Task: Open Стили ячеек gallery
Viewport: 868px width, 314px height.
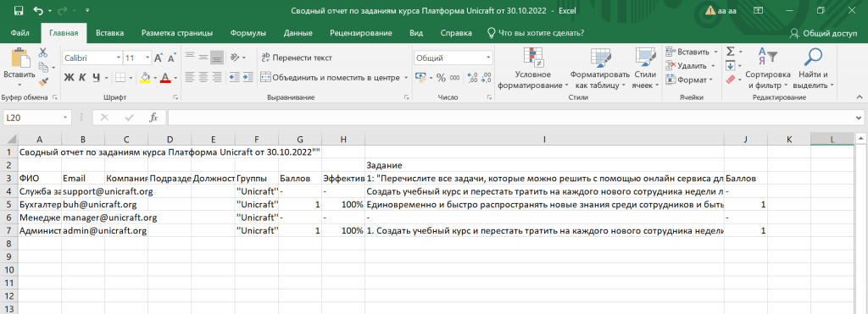Action: 645,69
